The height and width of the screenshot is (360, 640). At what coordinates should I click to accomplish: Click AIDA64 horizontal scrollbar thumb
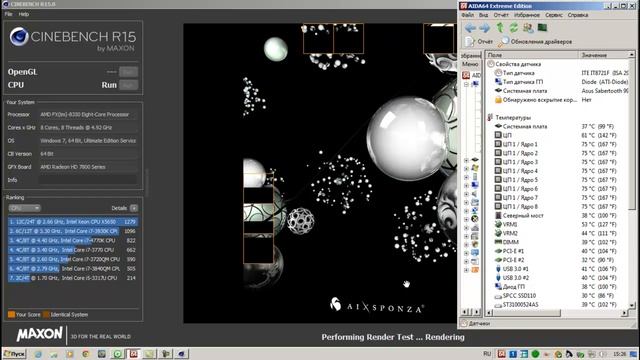(528, 313)
